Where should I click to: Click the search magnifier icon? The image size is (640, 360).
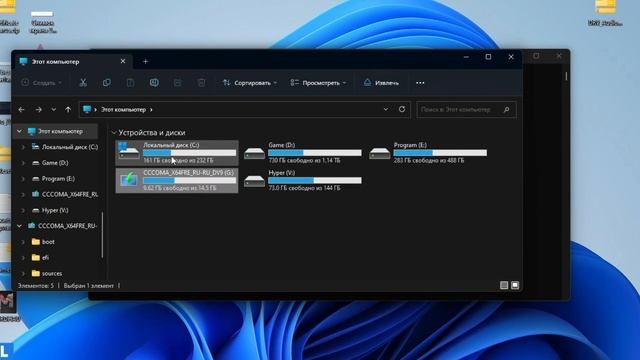tap(507, 109)
